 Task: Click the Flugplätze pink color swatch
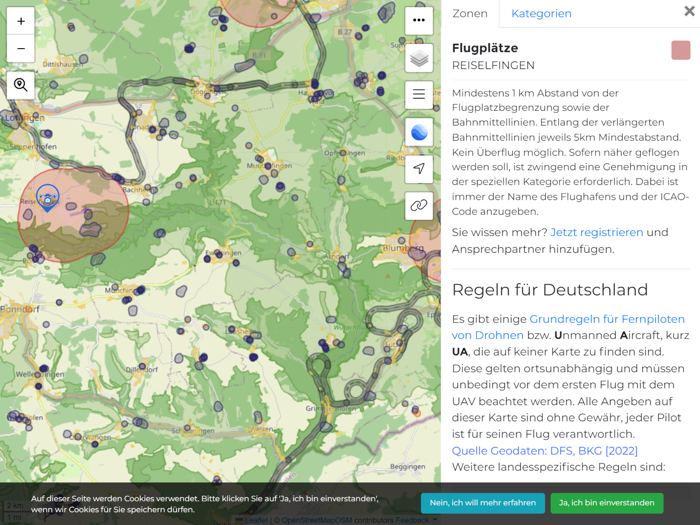coord(680,50)
